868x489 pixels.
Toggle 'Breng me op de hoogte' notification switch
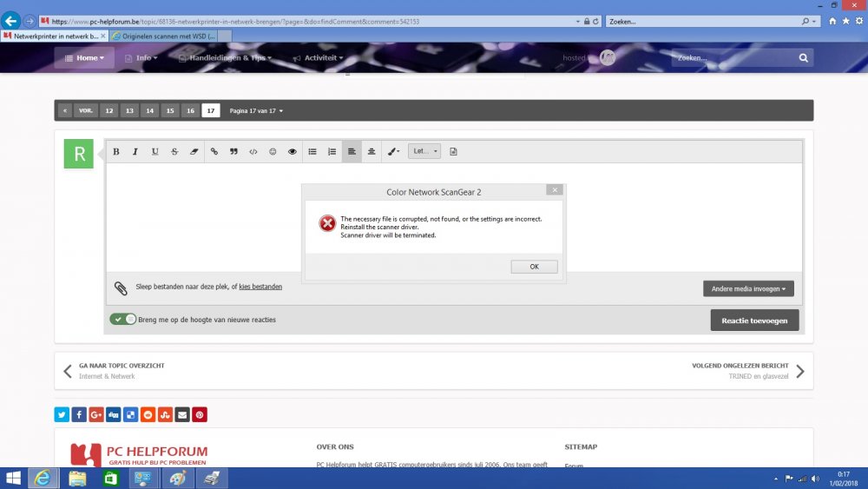click(x=122, y=319)
